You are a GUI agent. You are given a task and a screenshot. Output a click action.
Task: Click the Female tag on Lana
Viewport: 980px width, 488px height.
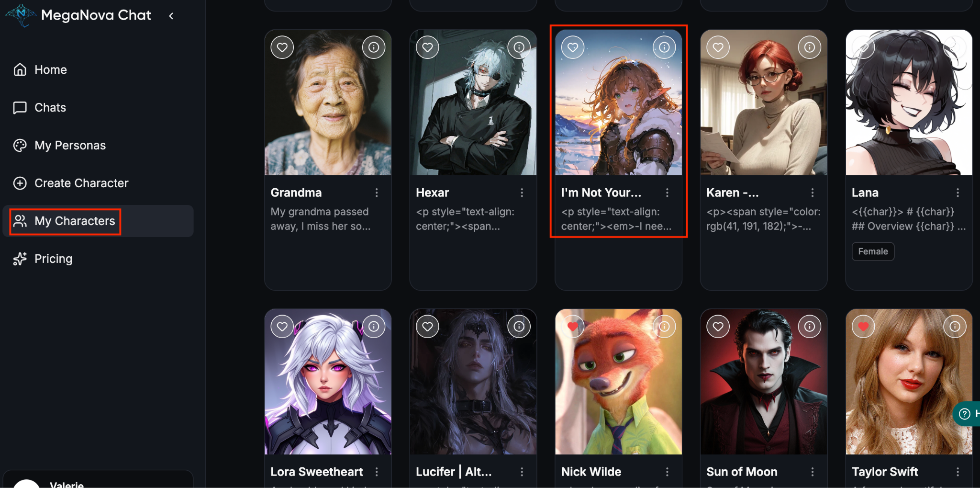[x=873, y=251]
